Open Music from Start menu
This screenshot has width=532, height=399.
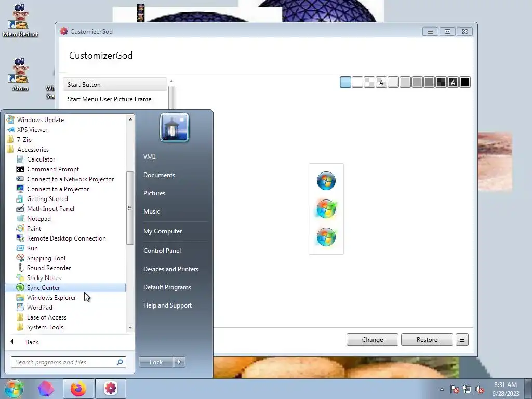click(152, 211)
